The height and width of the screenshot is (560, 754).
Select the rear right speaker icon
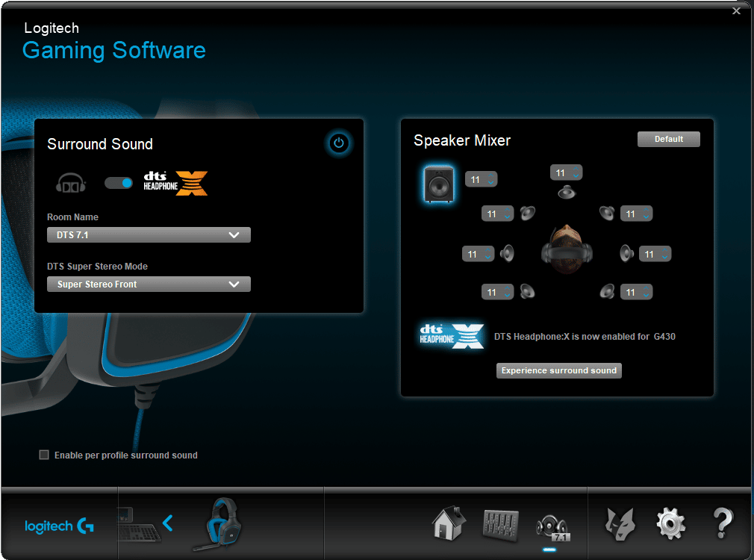pos(608,291)
